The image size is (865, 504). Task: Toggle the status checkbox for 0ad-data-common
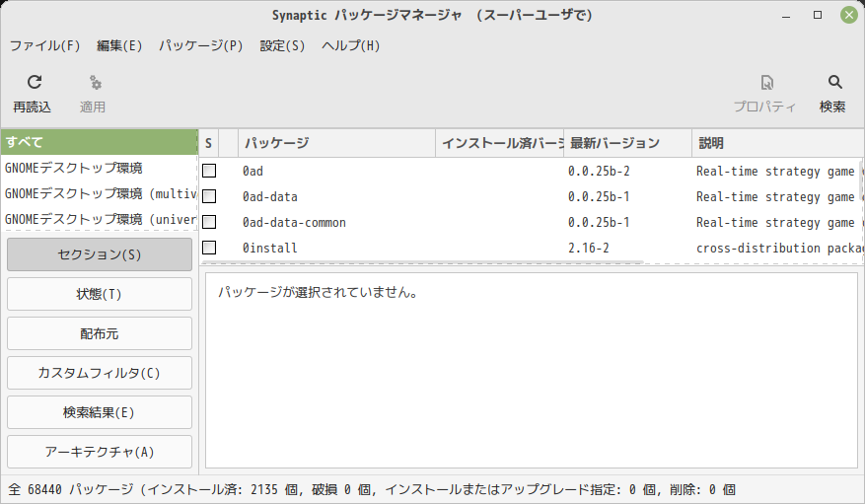click(209, 222)
